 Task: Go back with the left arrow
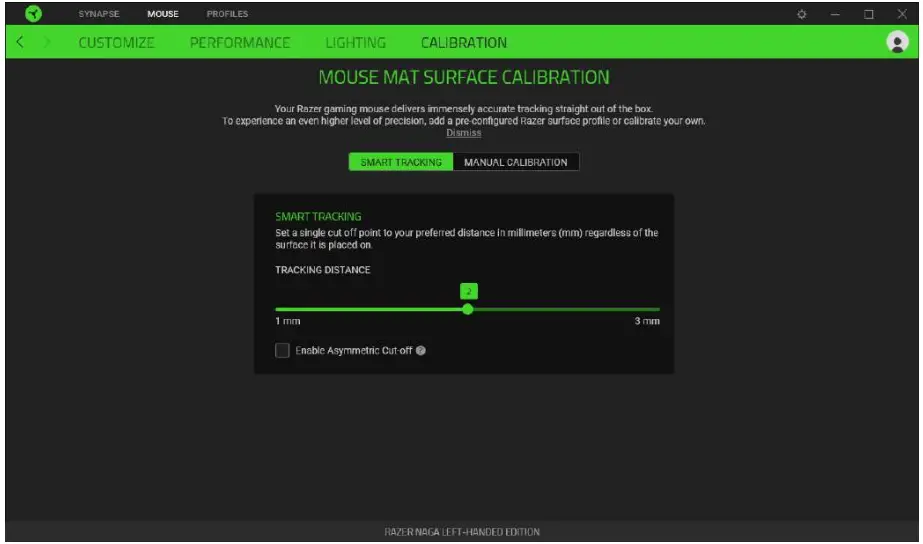[x=20, y=42]
